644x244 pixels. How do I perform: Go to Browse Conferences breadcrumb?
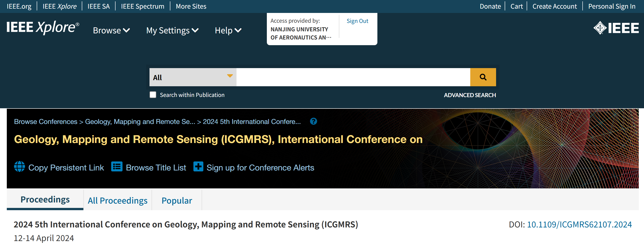[x=46, y=121]
